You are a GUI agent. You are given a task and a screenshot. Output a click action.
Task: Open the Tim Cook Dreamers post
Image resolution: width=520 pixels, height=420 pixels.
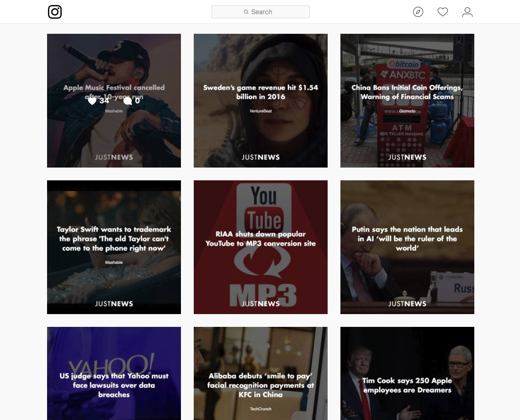point(407,373)
